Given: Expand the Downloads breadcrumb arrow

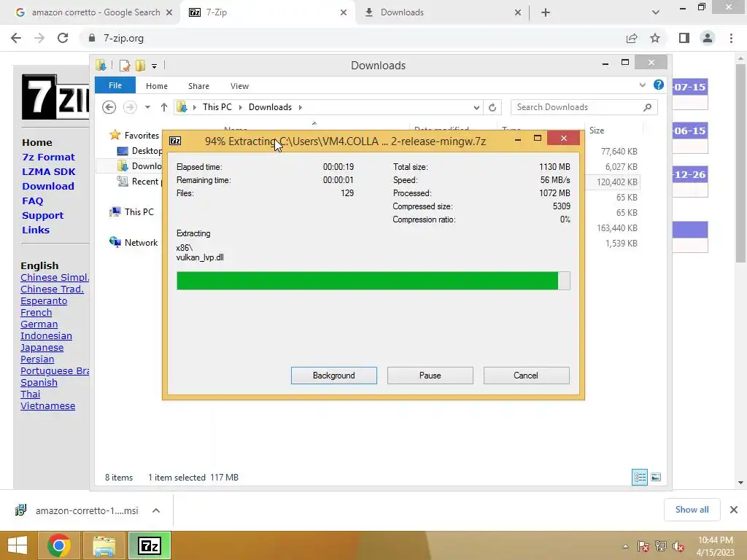Looking at the screenshot, I should [x=300, y=107].
